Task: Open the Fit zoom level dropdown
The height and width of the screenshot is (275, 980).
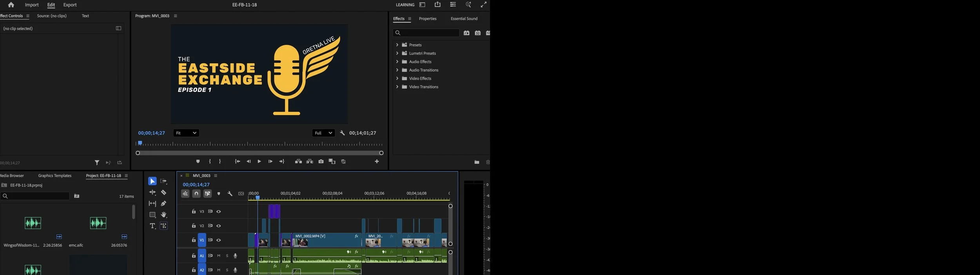Action: point(186,133)
